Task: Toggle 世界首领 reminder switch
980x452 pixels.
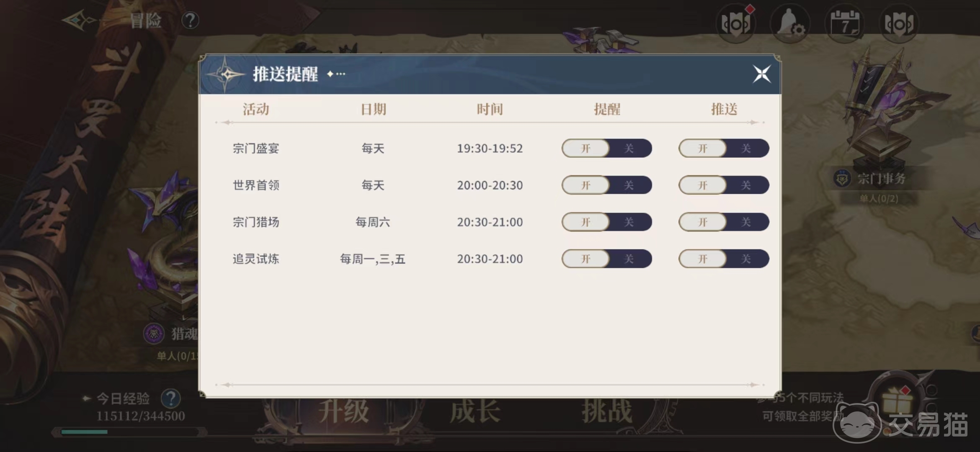Action: click(606, 185)
